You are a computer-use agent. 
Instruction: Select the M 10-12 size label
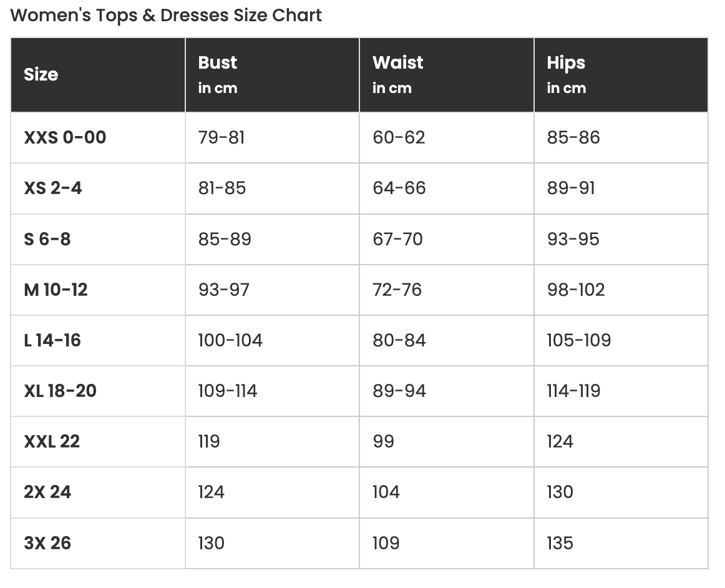[56, 290]
